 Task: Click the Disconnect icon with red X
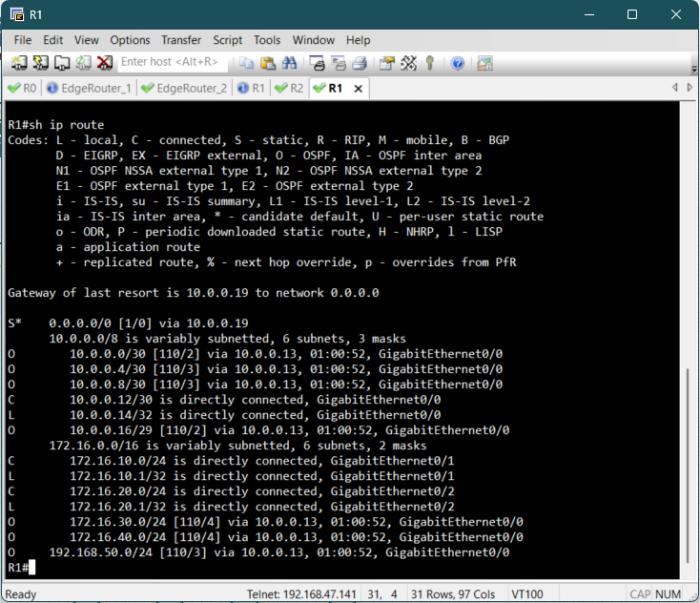point(104,63)
